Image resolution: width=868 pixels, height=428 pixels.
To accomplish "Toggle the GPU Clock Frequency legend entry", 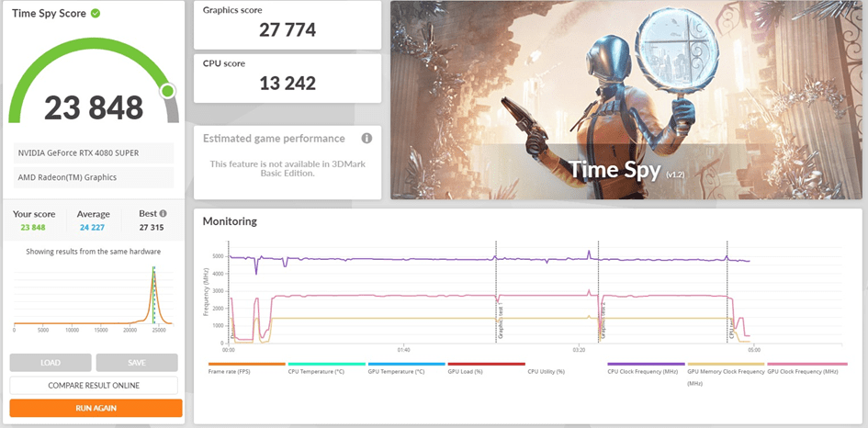I will click(807, 368).
